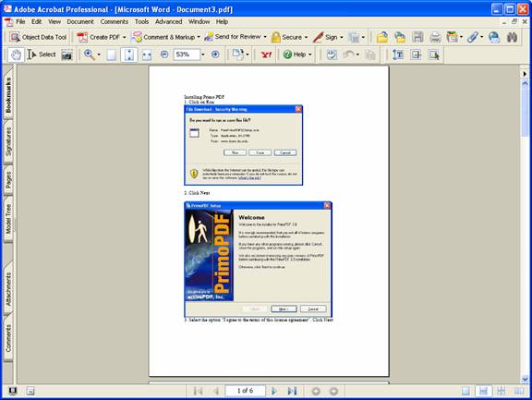The height and width of the screenshot is (400, 532).
Task: Click the Undo arrow icon
Action: pos(348,55)
